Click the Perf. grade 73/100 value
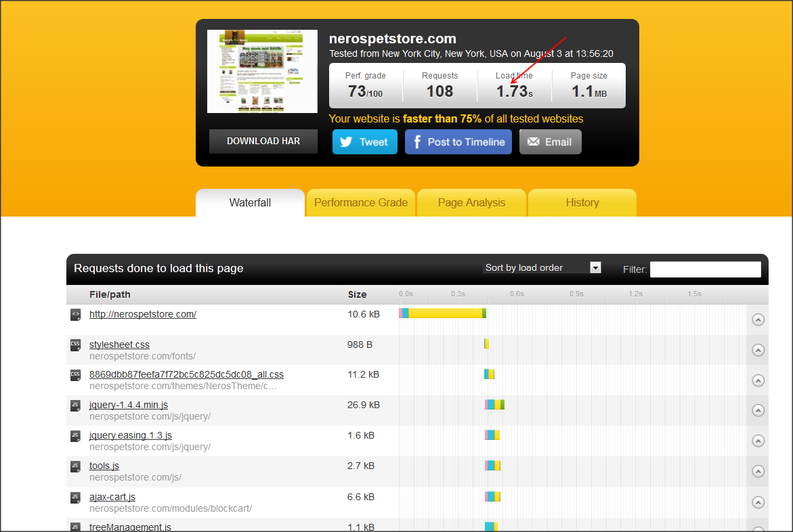 pos(365,91)
